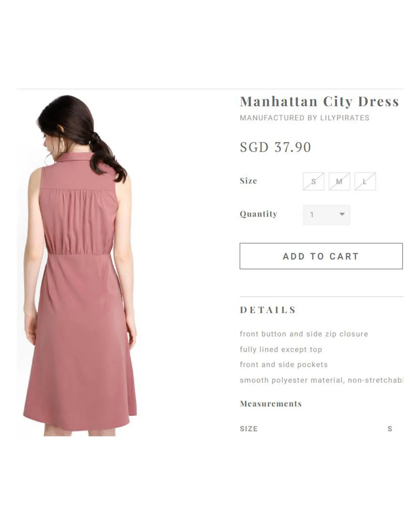The width and height of the screenshot is (420, 525).
Task: Open the Quantity dropdown
Action: [x=326, y=215]
